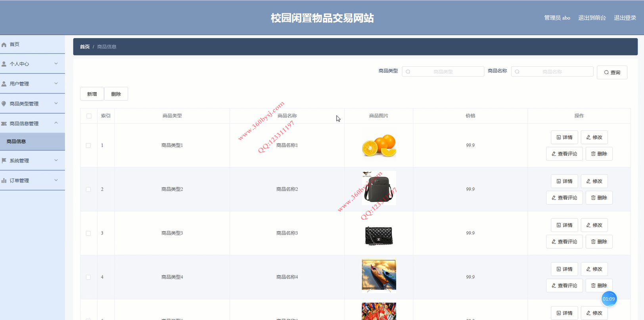Screen dimensions: 644x320
Task: Click the 删除 button beside 新增
Action: (x=116, y=94)
